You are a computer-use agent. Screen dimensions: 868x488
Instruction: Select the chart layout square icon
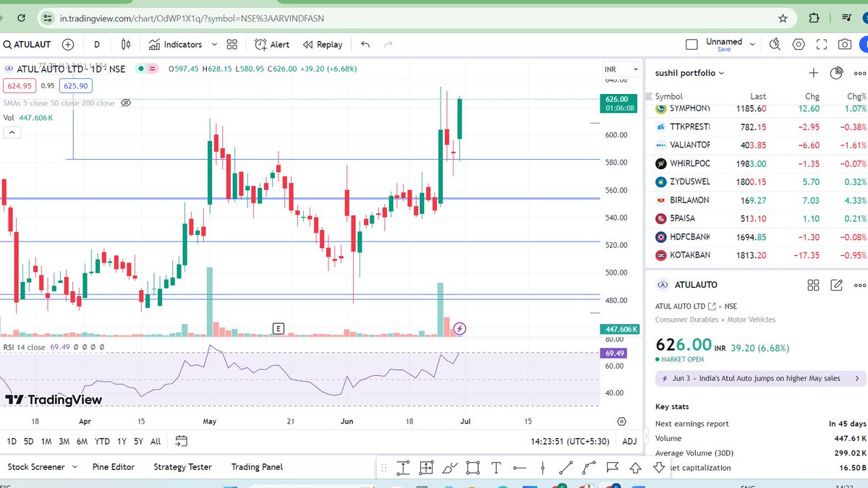[692, 44]
